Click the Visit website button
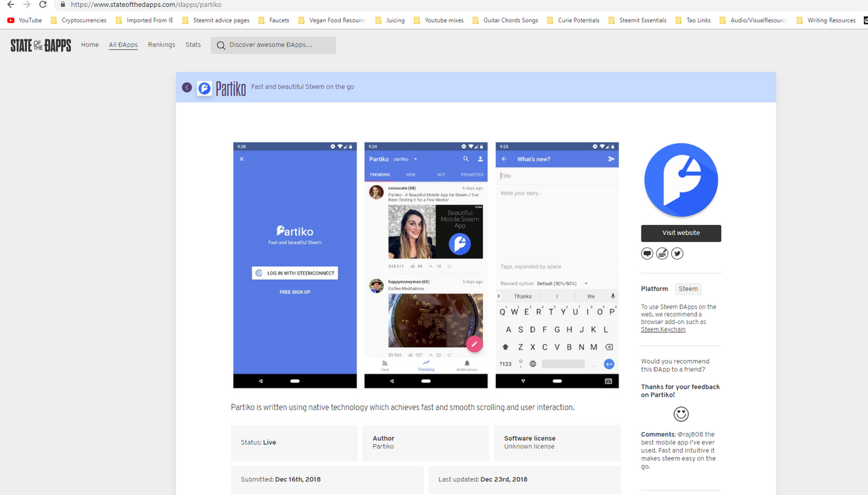Image resolution: width=868 pixels, height=495 pixels. point(681,233)
